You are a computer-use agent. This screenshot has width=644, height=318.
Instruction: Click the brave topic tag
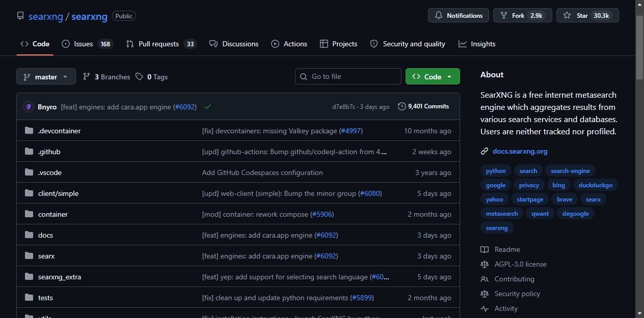click(565, 199)
